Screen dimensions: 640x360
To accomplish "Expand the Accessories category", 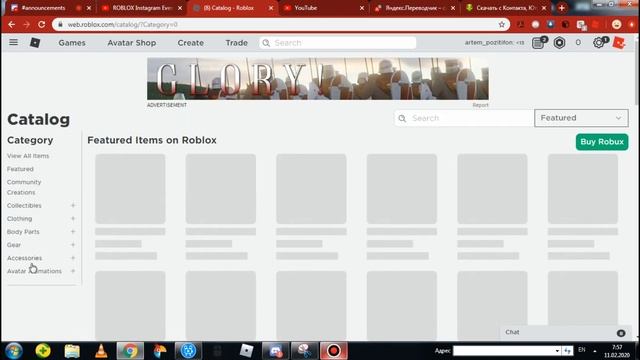I will coord(73,258).
